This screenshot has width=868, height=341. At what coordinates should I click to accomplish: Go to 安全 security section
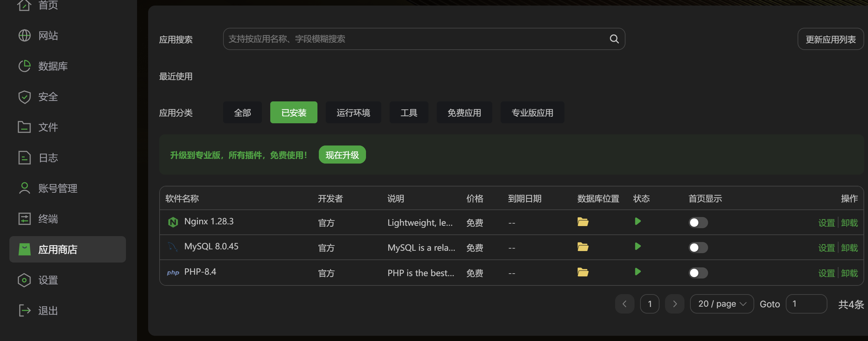(38, 97)
